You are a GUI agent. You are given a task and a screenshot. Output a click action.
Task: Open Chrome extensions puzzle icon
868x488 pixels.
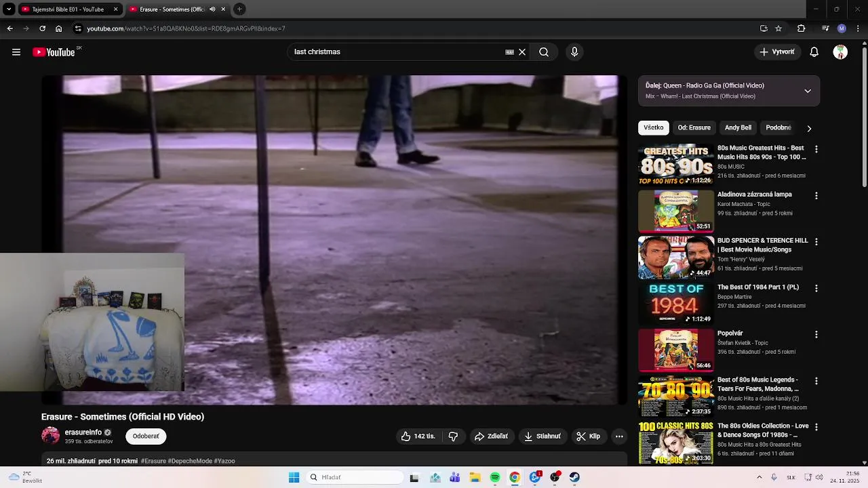(x=801, y=28)
